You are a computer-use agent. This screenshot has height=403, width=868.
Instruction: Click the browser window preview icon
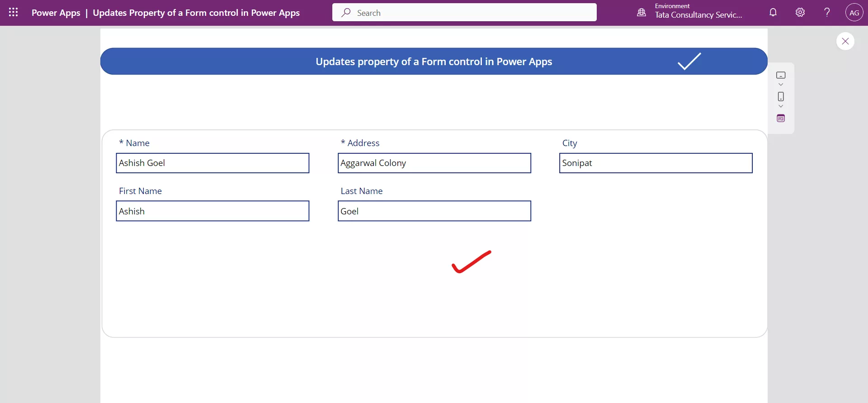(x=781, y=118)
